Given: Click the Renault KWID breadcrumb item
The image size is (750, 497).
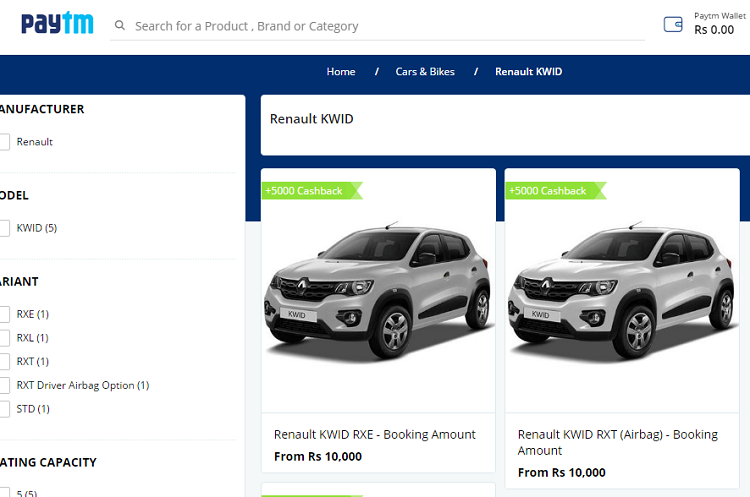Looking at the screenshot, I should [528, 72].
